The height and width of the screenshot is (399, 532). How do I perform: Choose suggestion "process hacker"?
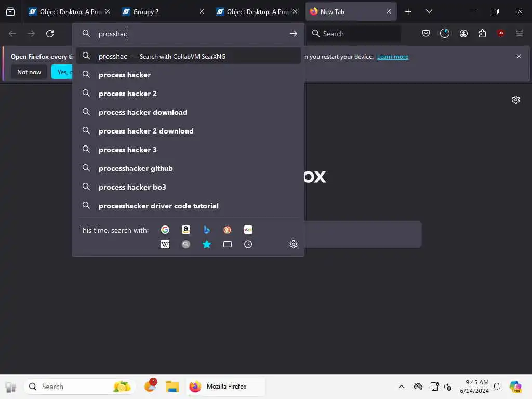pyautogui.click(x=188, y=75)
